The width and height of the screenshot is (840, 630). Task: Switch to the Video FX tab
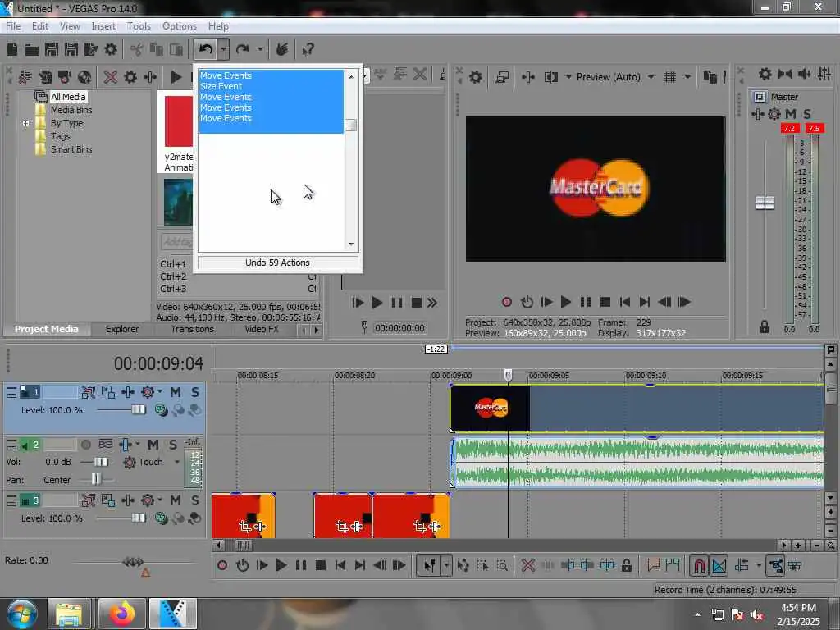[x=262, y=330]
